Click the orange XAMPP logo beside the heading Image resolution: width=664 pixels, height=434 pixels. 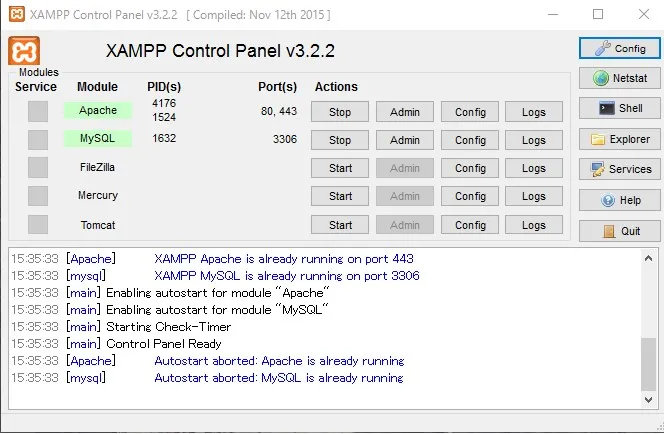click(x=23, y=51)
